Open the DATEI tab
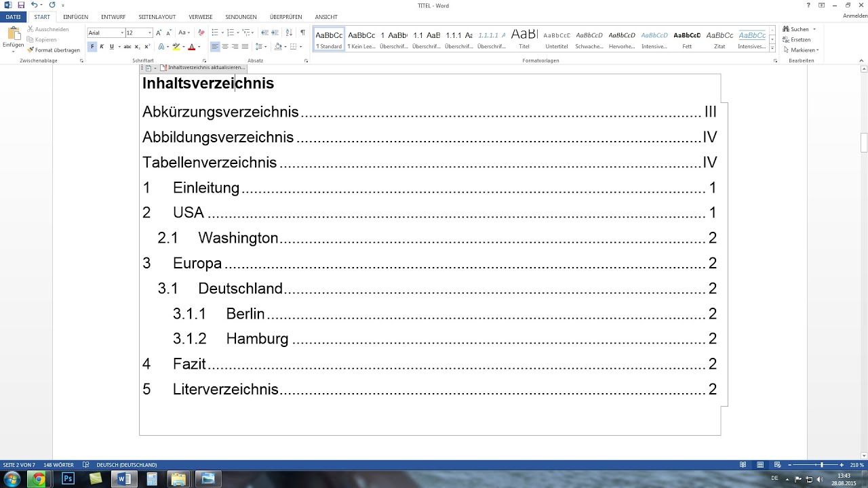 tap(13, 17)
